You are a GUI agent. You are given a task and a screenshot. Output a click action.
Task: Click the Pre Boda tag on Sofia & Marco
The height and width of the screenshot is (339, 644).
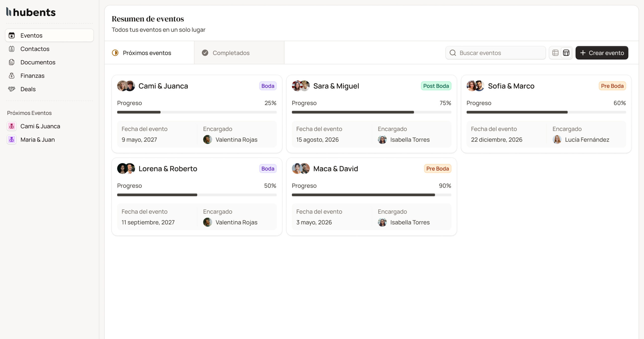612,86
